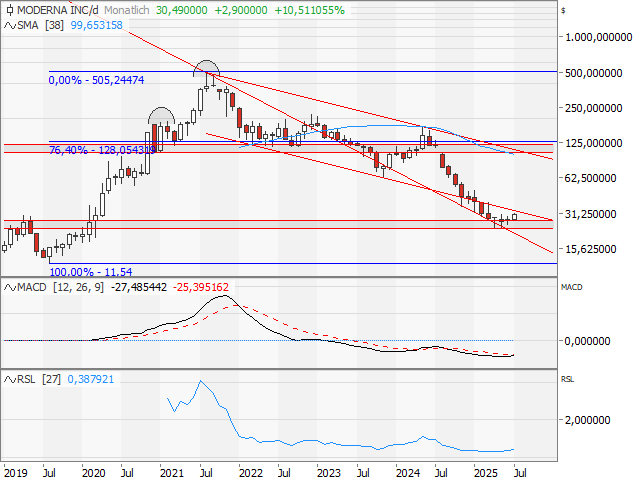Viewport: 640px width, 480px height.
Task: Click the 2020 time axis label
Action: point(93,473)
